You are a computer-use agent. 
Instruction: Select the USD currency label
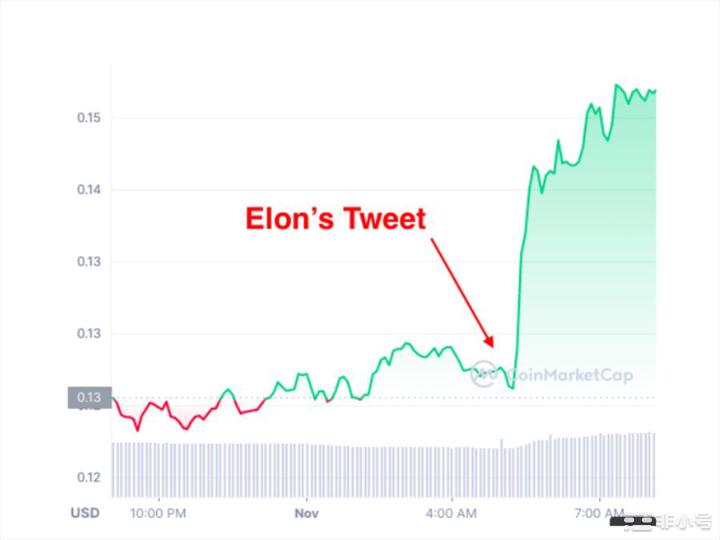coord(85,513)
